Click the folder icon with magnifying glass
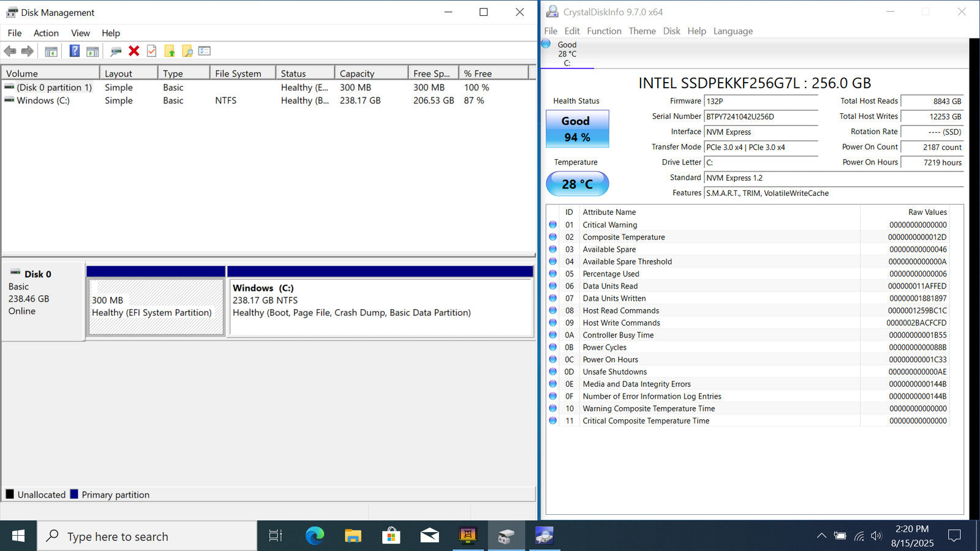980x551 pixels. tap(187, 51)
